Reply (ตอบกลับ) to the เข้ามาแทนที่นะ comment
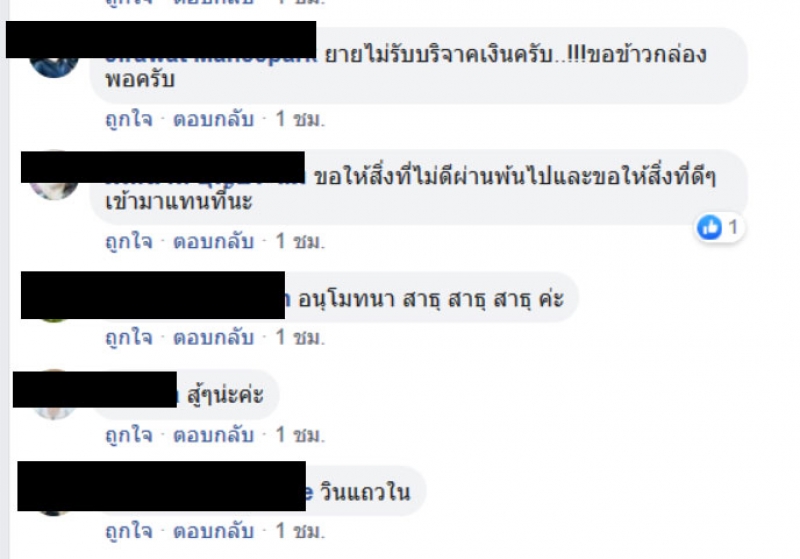The width and height of the screenshot is (800, 559). 213,241
